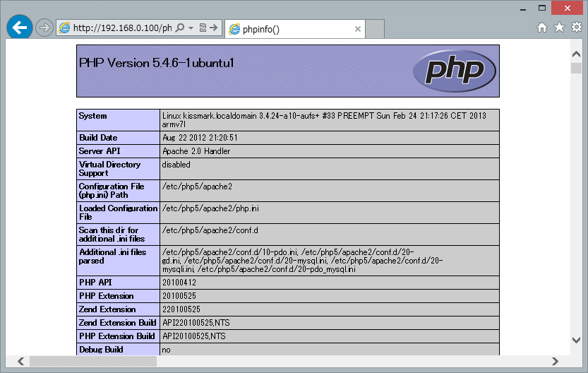Click the horizontal scrollbar right arrow
Image resolution: width=588 pixels, height=373 pixels.
(x=555, y=361)
